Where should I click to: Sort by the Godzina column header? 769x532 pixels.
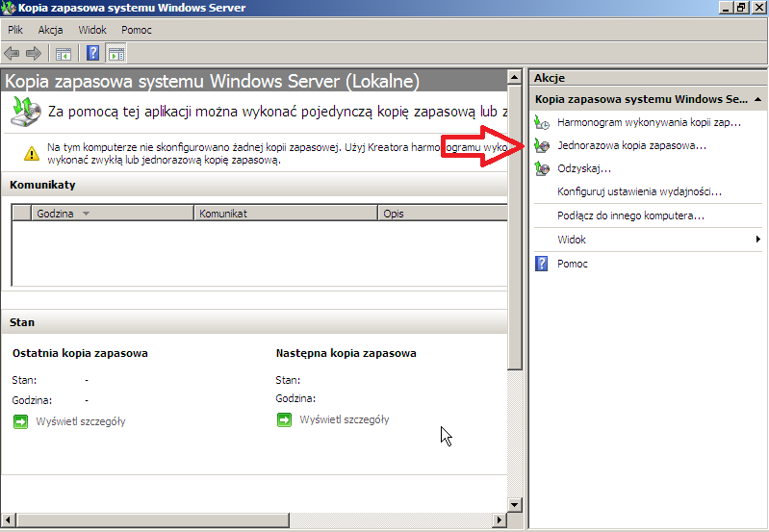(113, 214)
